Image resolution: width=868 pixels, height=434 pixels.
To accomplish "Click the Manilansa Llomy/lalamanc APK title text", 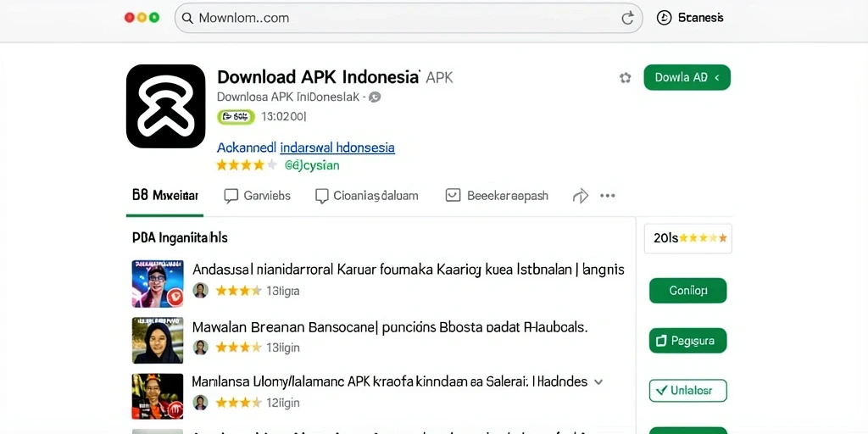I will 390,381.
